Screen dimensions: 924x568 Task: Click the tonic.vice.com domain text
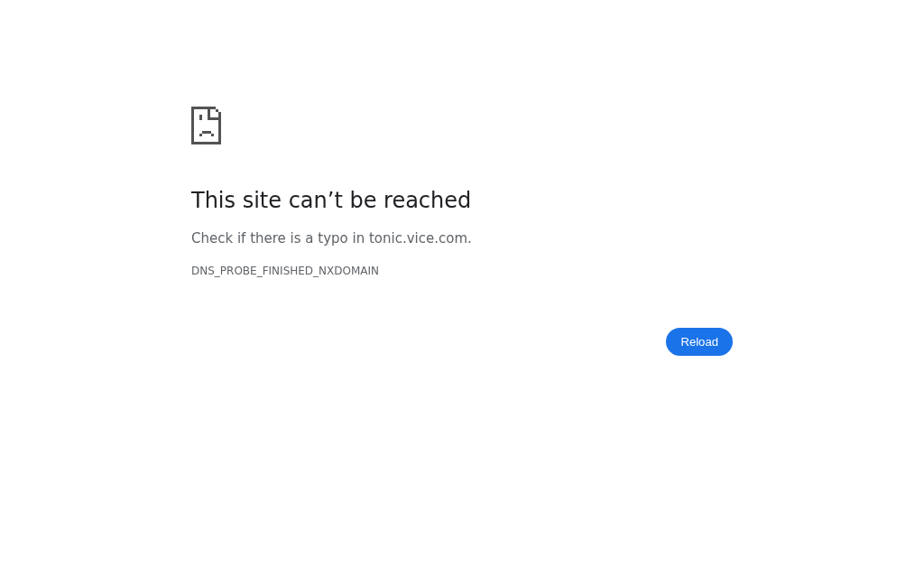(419, 238)
